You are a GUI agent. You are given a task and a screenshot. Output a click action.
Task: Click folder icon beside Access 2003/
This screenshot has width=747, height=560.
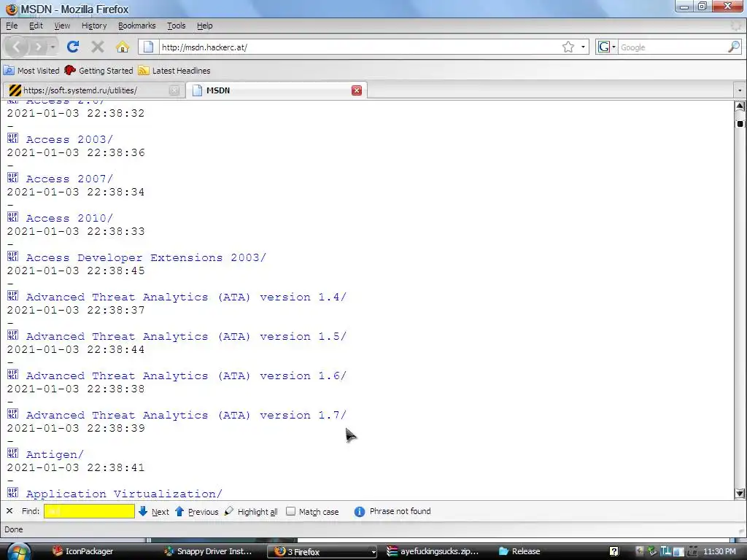pos(13,138)
